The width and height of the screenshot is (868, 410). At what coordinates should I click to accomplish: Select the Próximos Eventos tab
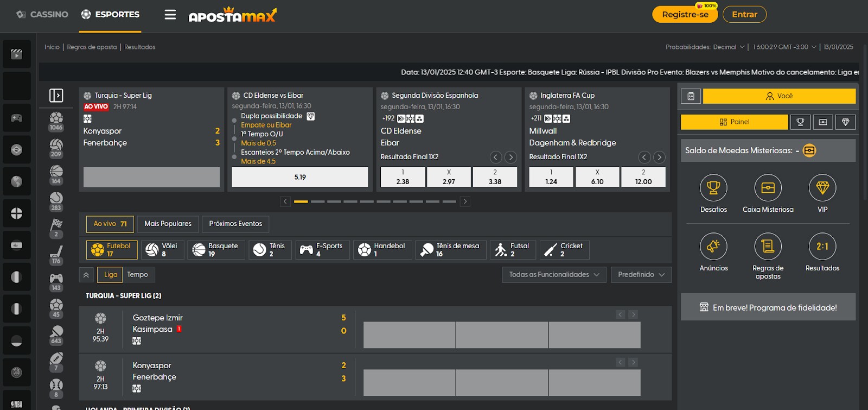235,224
